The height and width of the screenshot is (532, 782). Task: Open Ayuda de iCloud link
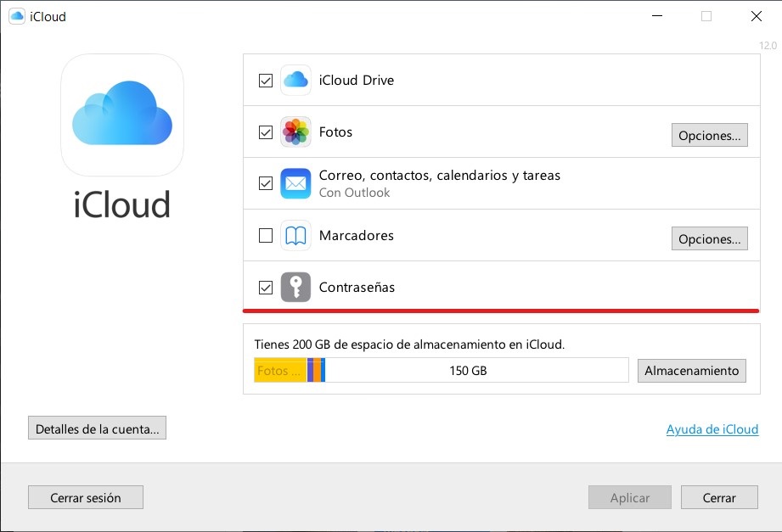(712, 429)
